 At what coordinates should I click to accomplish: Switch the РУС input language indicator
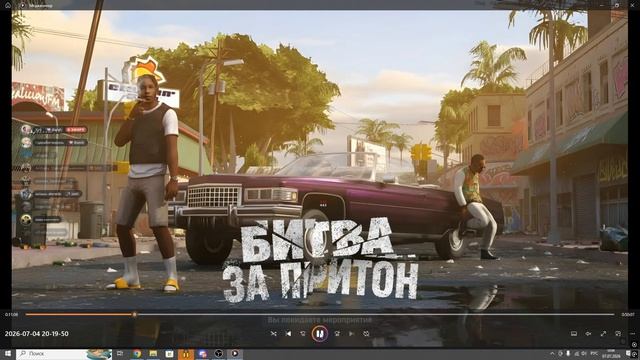[594, 353]
